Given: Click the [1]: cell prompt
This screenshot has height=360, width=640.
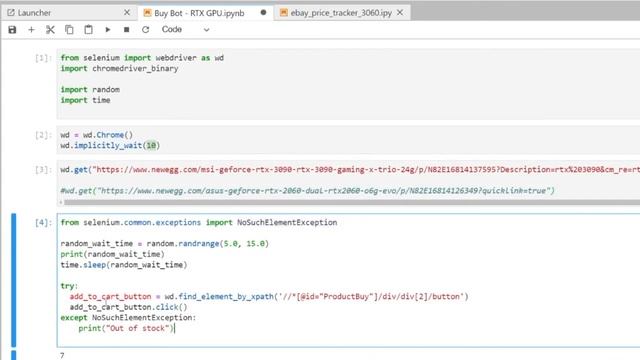Looking at the screenshot, I should tap(43, 58).
